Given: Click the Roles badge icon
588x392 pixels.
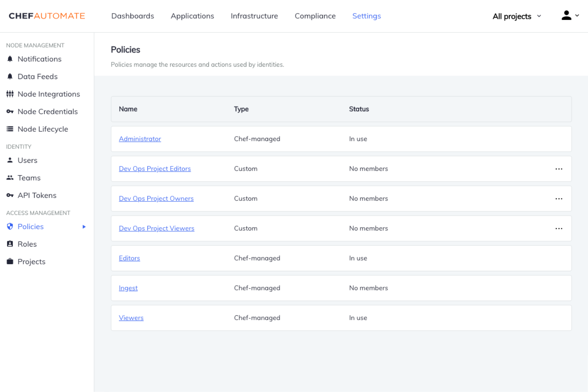Looking at the screenshot, I should coord(10,244).
